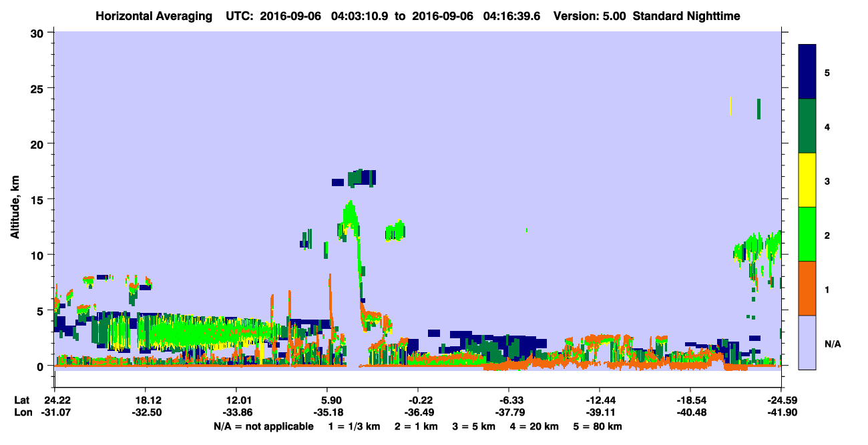Click legend text '1 = 1/3 km'
The width and height of the screenshot is (868, 445).
pos(356,426)
